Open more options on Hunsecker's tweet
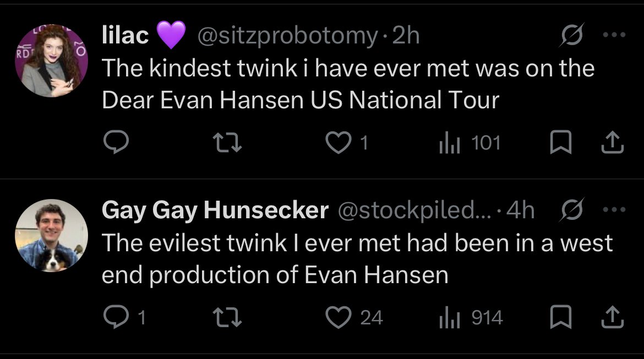This screenshot has height=359, width=644. coord(614,209)
